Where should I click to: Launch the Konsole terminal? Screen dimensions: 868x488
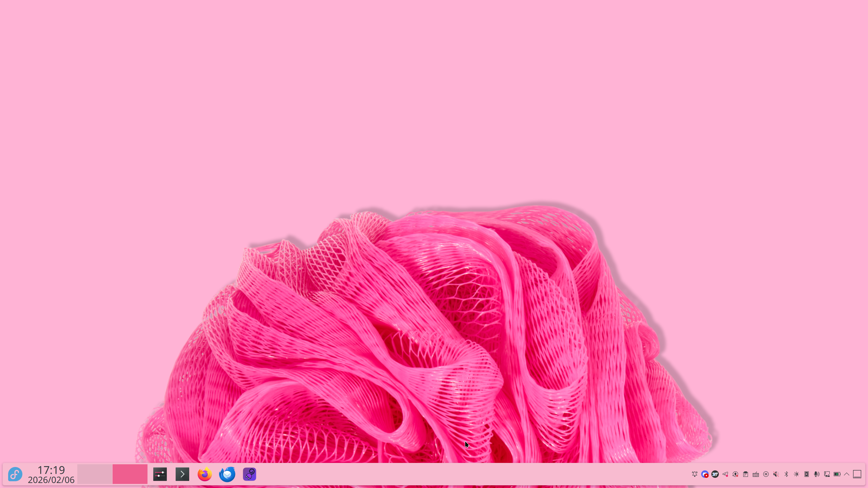182,474
